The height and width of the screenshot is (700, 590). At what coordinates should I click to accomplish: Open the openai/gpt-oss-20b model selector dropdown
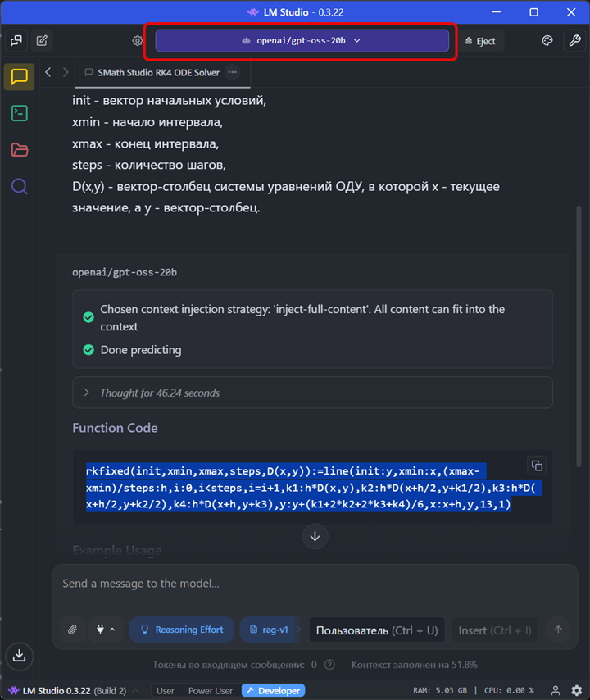[x=302, y=40]
